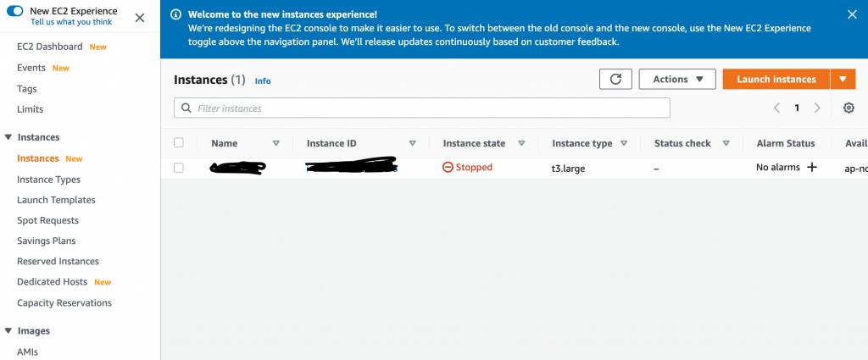Close the navigation panel with the X icon
This screenshot has height=360, width=868.
[140, 18]
